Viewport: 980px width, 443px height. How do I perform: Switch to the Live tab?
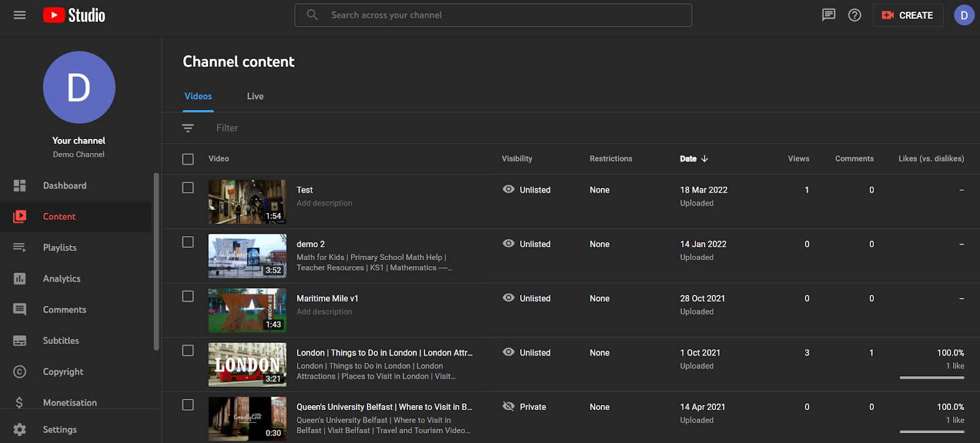coord(255,96)
